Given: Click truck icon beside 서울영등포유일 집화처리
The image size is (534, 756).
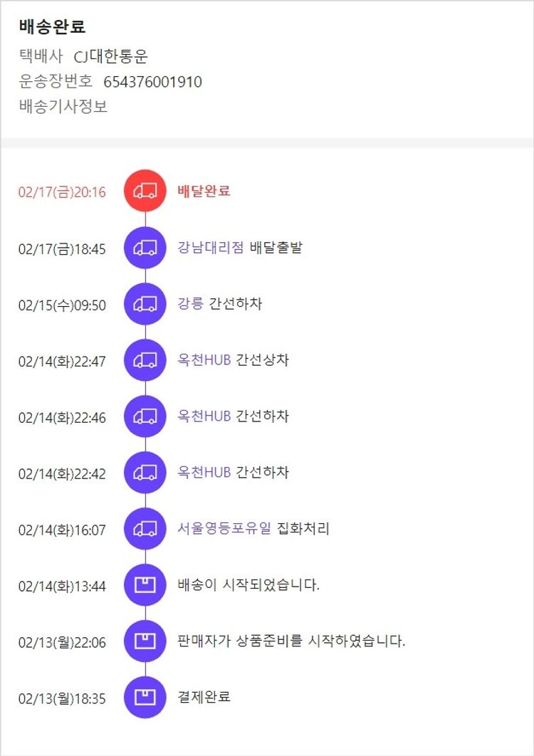Looking at the screenshot, I should pyautogui.click(x=145, y=529).
